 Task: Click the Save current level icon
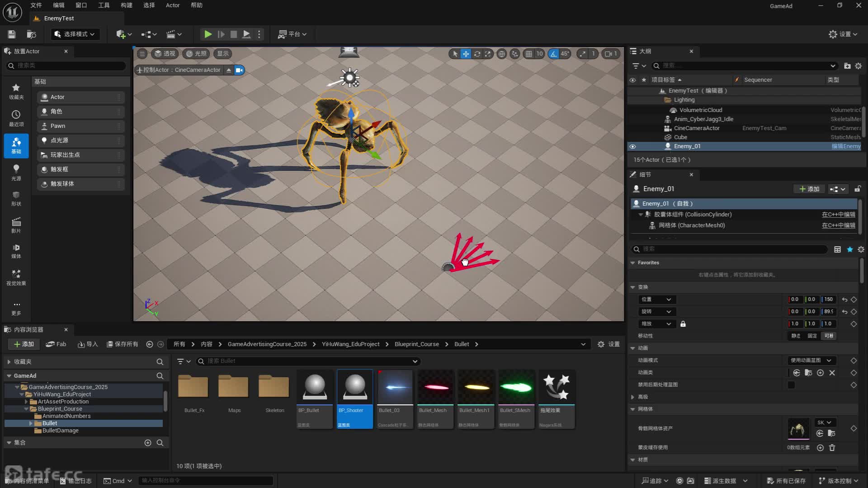(12, 34)
